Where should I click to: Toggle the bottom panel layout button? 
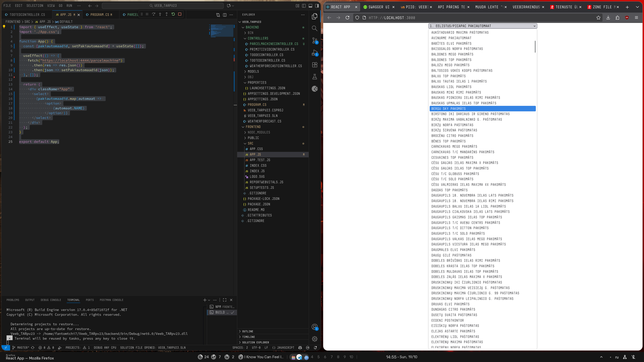(310, 6)
